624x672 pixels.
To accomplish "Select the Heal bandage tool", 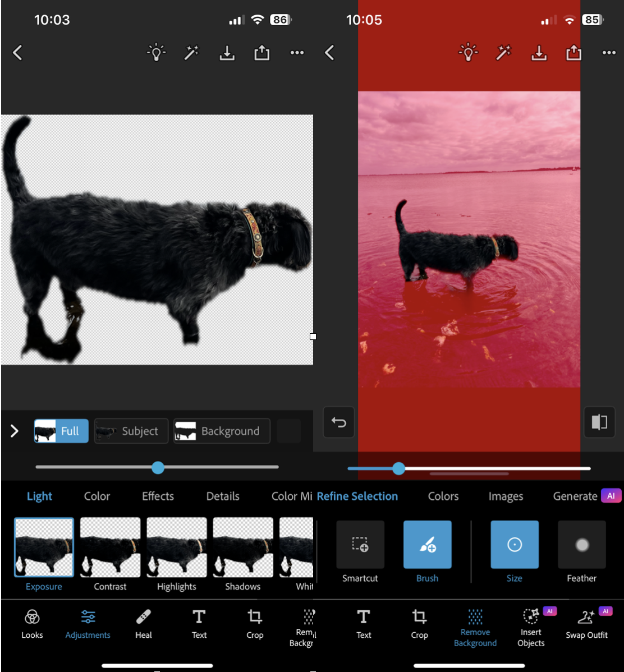I will tap(144, 623).
